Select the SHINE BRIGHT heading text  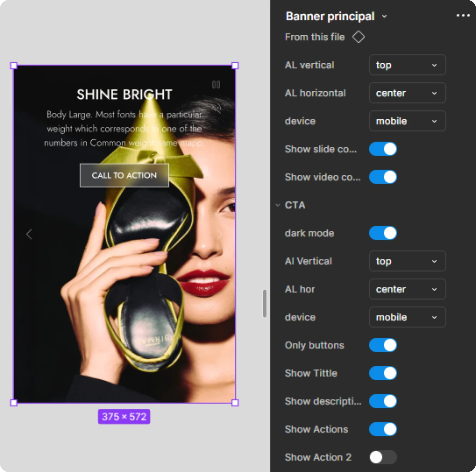click(124, 95)
